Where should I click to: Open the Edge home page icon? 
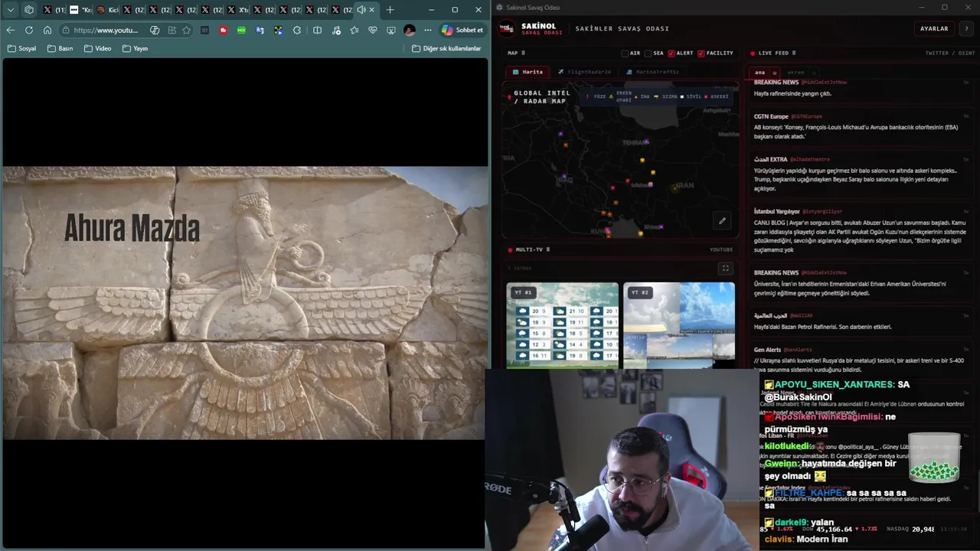coord(47,30)
